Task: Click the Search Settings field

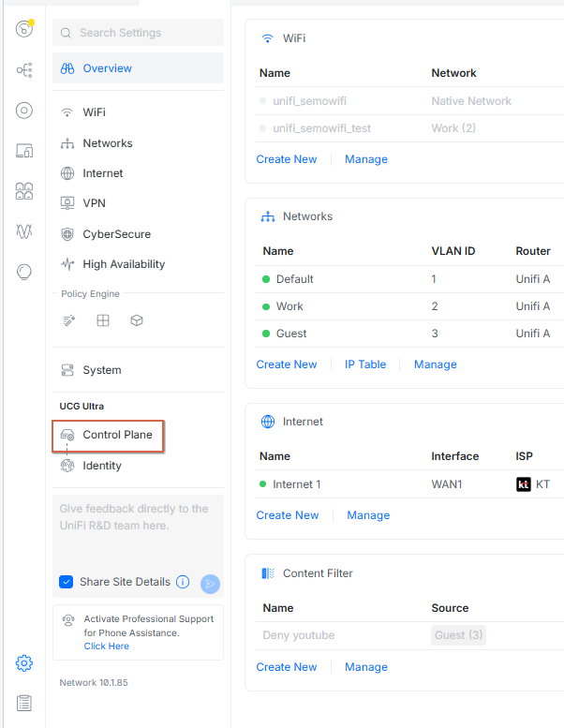Action: [x=138, y=33]
